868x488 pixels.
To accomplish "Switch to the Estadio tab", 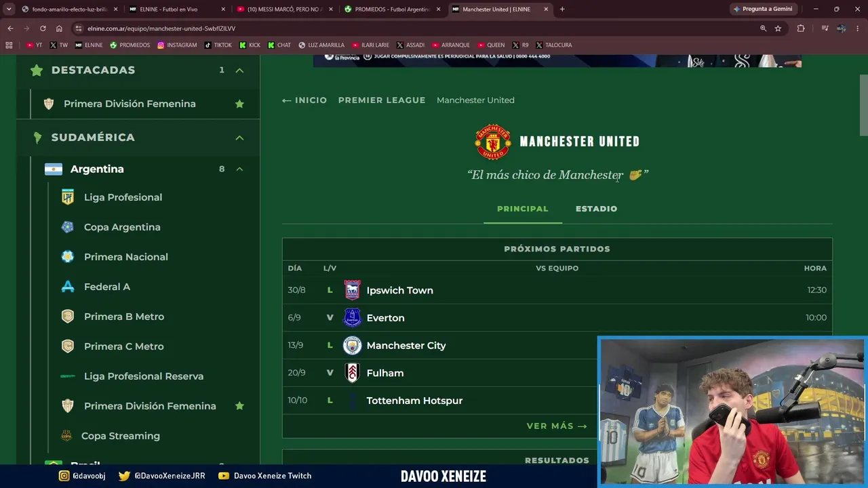I will (597, 209).
